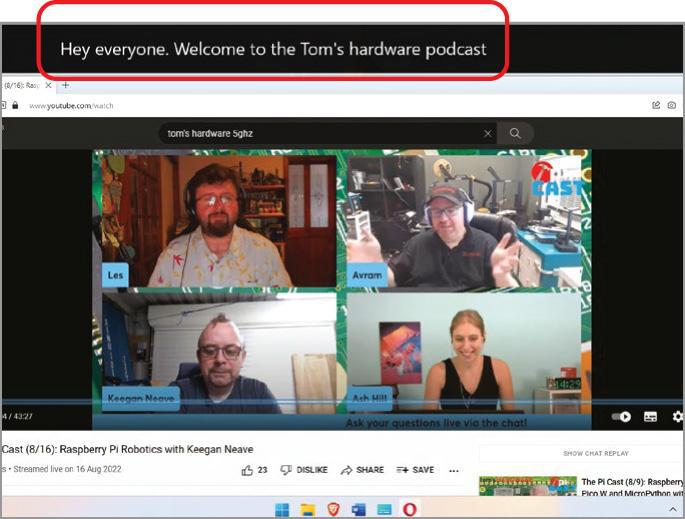685x519 pixels.
Task: Open more actions three-dot menu
Action: (454, 471)
